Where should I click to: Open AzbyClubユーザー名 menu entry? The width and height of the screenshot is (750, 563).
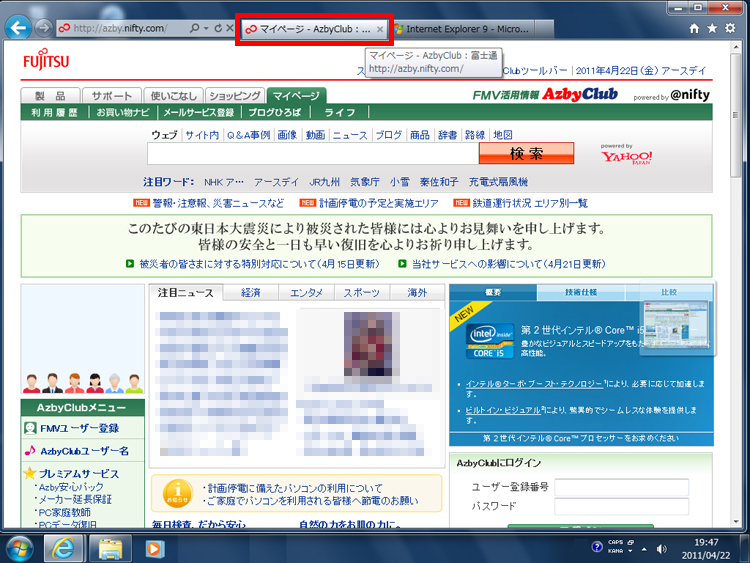(84, 451)
